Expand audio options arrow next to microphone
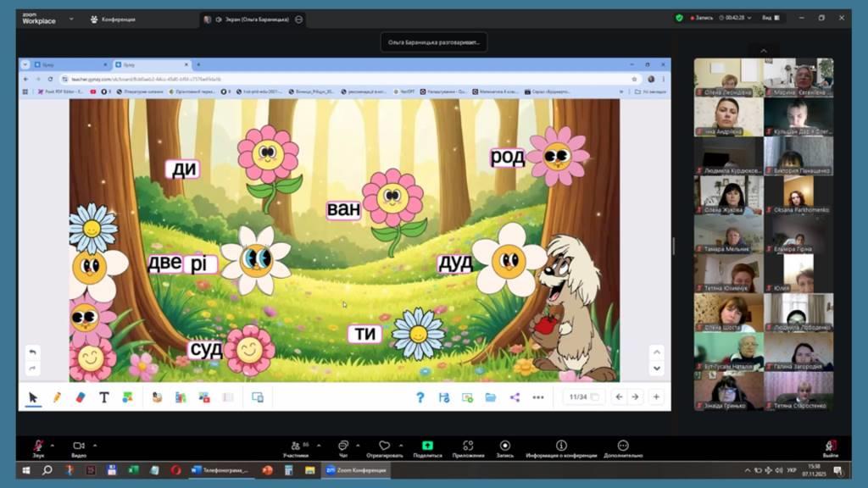 point(53,445)
